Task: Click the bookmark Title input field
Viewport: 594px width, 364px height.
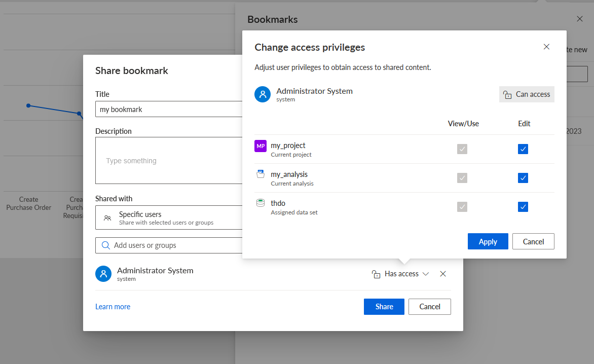Action: (x=169, y=109)
